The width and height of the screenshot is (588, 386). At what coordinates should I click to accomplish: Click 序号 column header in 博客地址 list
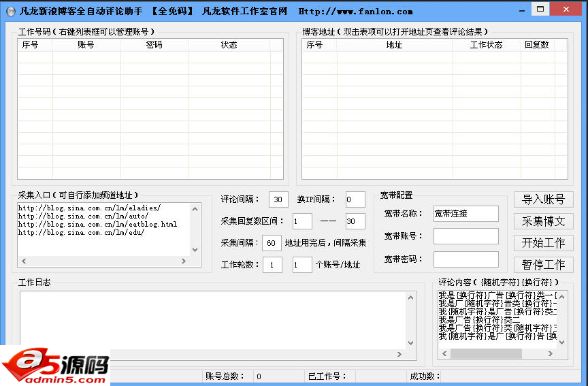point(319,45)
